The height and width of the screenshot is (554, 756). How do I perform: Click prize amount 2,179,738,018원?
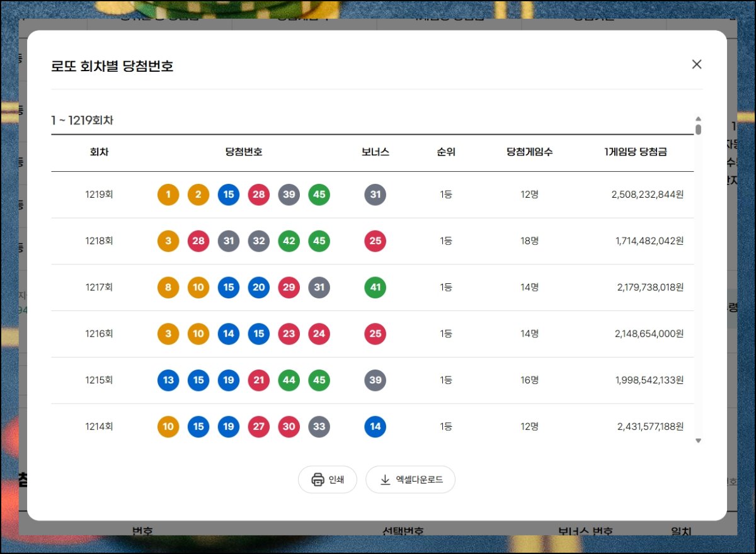tap(651, 288)
